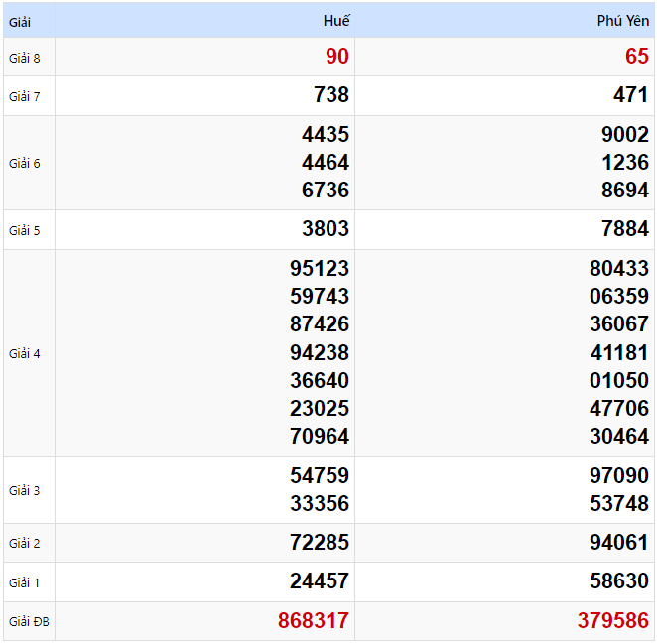Select Phú Yên Giải 5 number 7884
The width and height of the screenshot is (657, 644).
click(624, 229)
